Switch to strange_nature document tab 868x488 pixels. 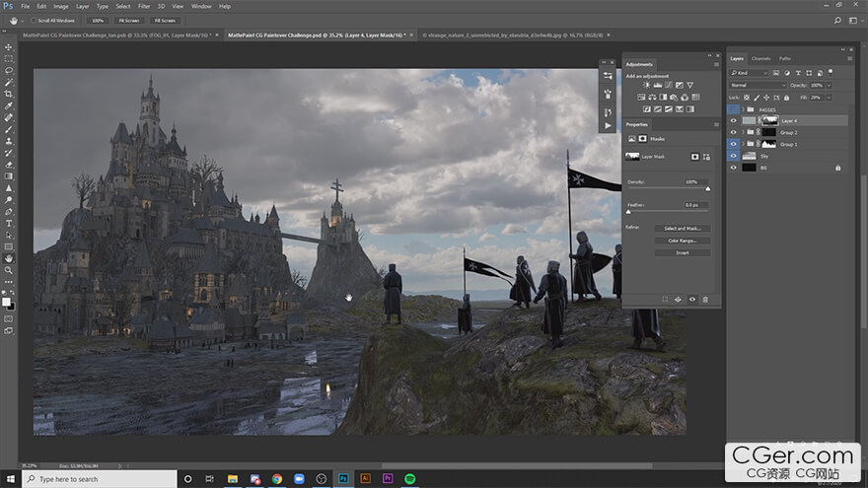tap(512, 35)
